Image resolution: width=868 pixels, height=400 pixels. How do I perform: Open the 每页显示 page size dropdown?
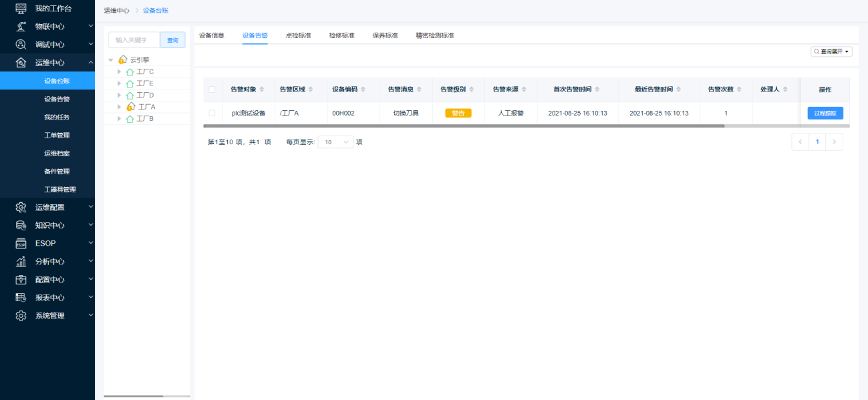tap(335, 142)
